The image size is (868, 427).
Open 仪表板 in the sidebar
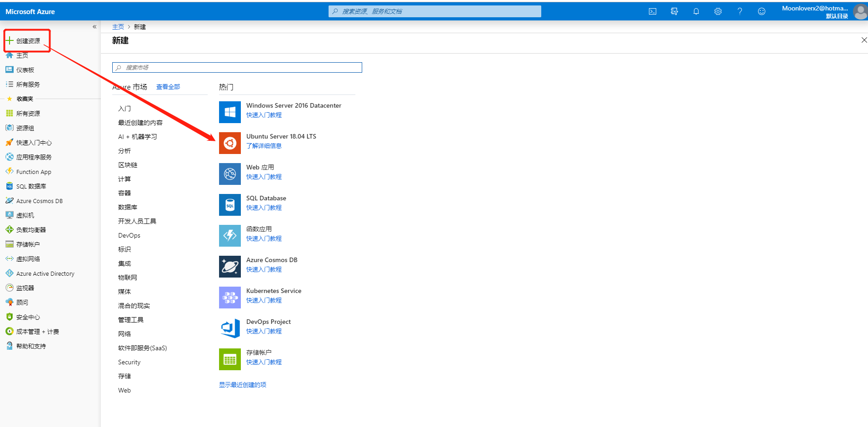tap(25, 70)
